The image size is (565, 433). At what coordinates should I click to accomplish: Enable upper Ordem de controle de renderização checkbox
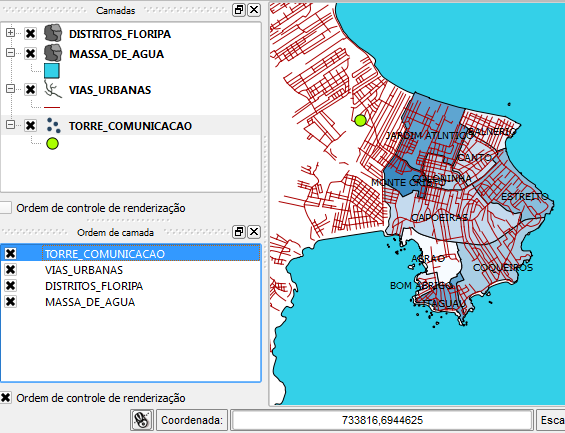pos(5,208)
